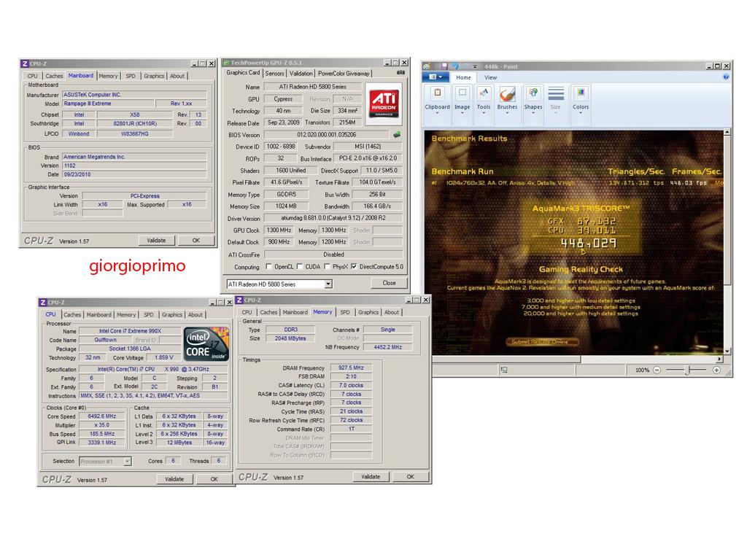Select the GPU-Z Graphics Card tab
The image size is (747, 560).
tap(243, 73)
